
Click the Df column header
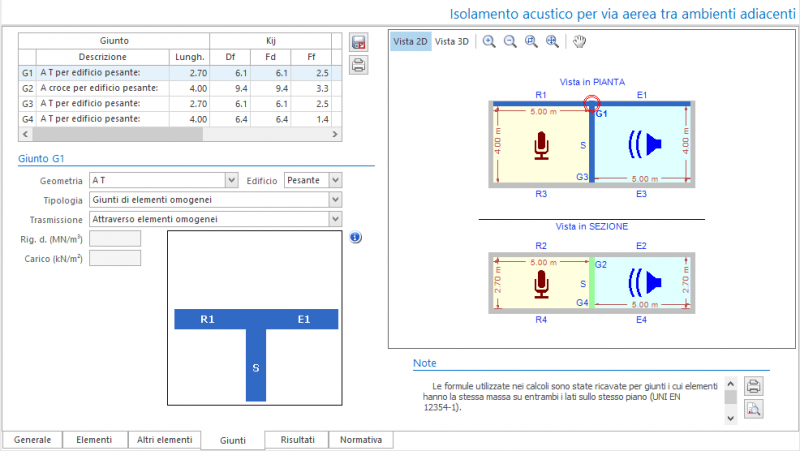tap(230, 57)
